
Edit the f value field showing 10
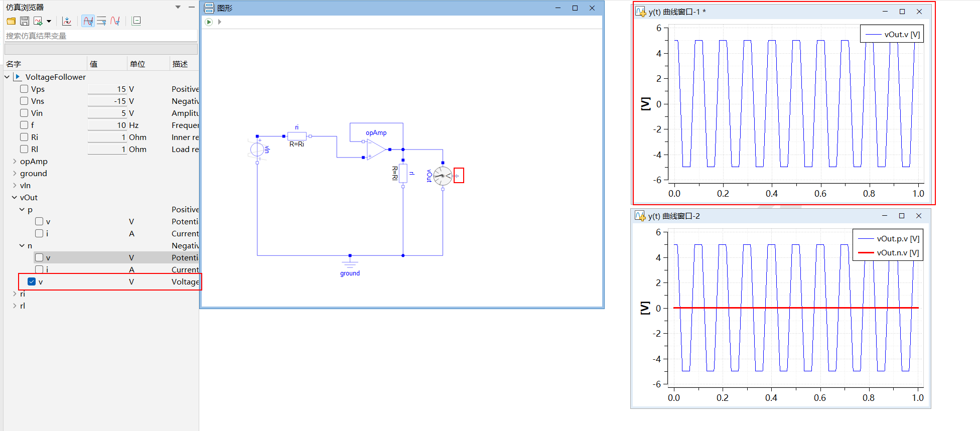click(x=107, y=125)
